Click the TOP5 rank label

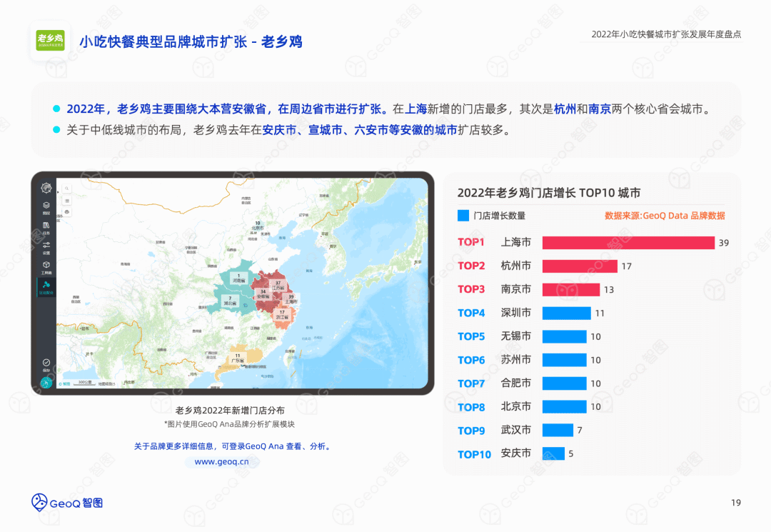click(471, 336)
